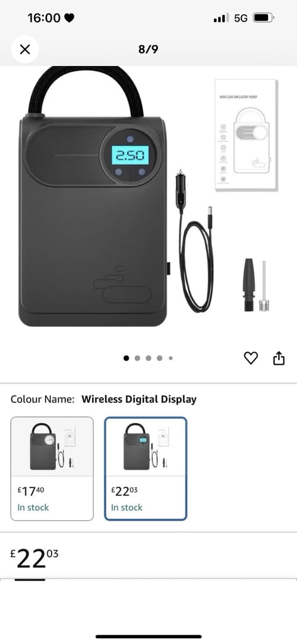Tap the 2.50 digital screen on pump

[130, 155]
